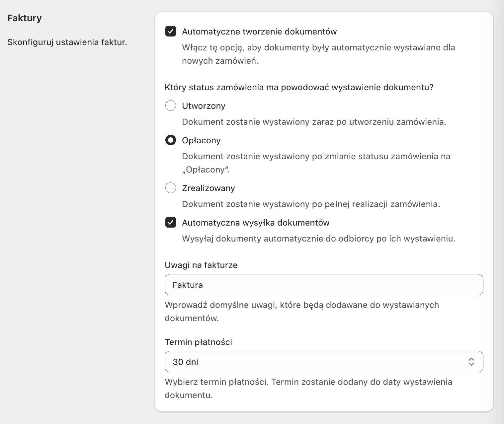The height and width of the screenshot is (424, 504).
Task: Click the up/down chevron on the payment term selector
Action: (x=471, y=362)
